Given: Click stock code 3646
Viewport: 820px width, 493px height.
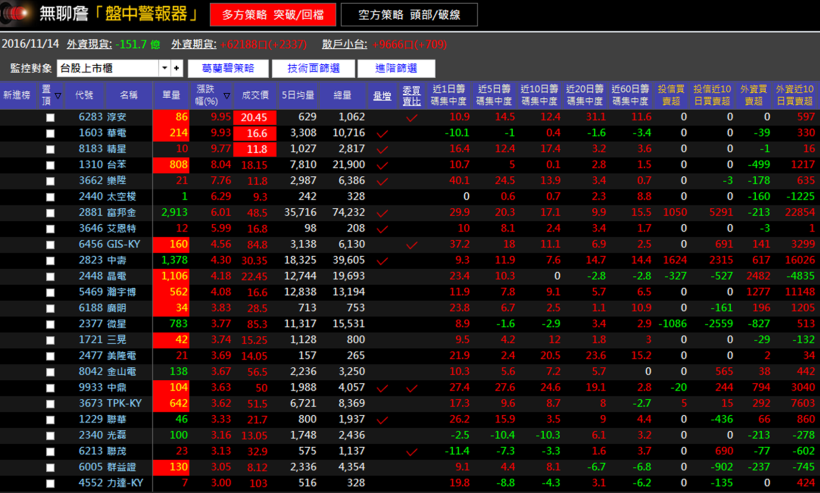Looking at the screenshot, I should pyautogui.click(x=91, y=228).
